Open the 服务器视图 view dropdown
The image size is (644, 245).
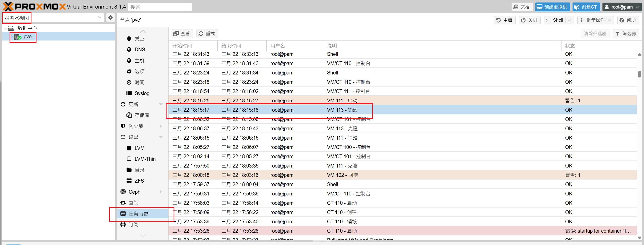[x=53, y=18]
